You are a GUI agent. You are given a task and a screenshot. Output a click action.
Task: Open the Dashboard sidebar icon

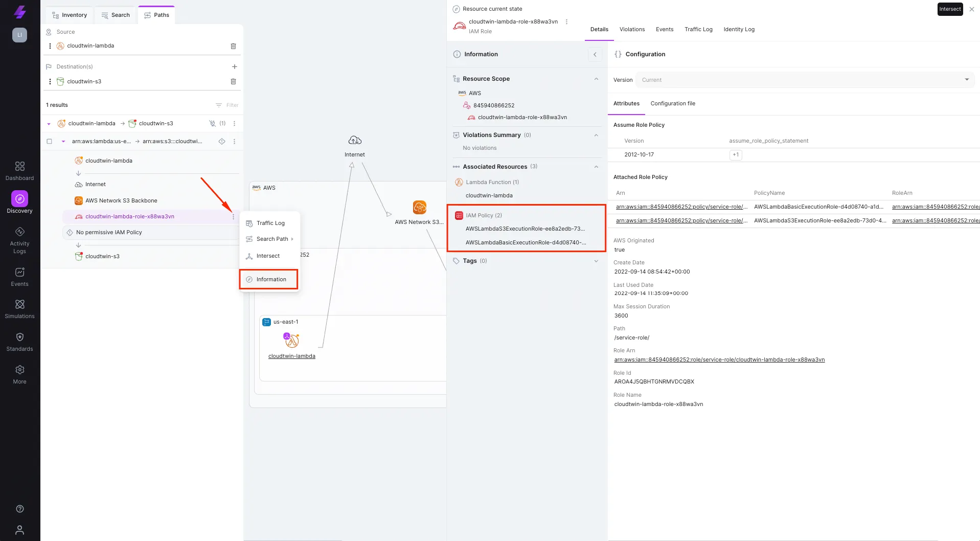point(19,171)
